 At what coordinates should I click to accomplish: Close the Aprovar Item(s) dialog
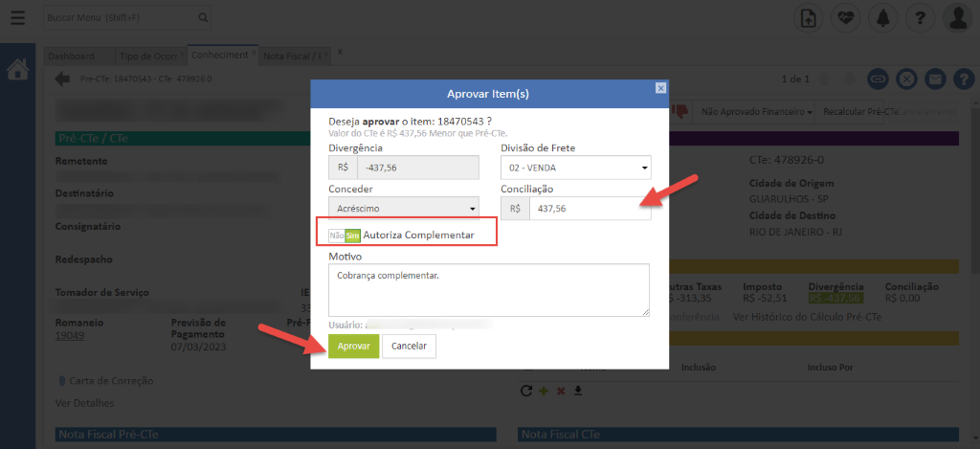(x=659, y=88)
